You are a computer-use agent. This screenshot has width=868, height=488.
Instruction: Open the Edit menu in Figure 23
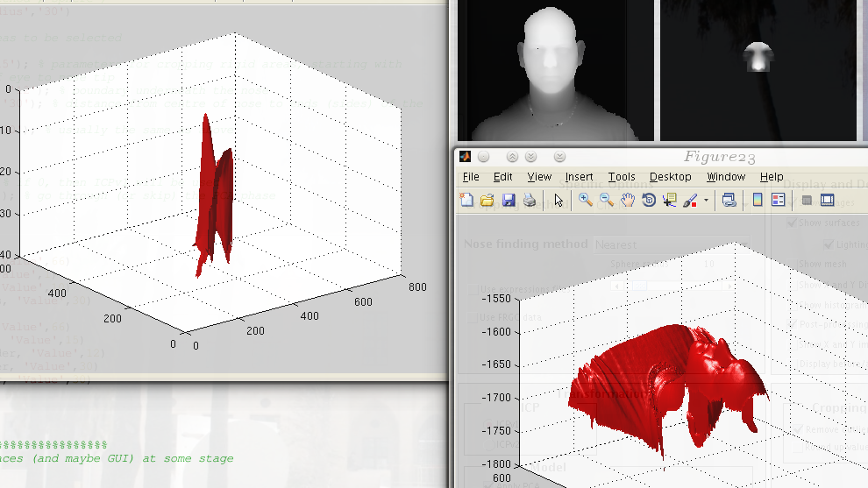pos(502,177)
